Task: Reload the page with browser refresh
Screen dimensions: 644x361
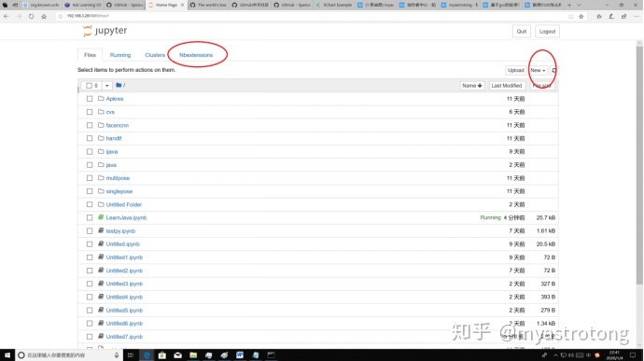Action: [31, 17]
